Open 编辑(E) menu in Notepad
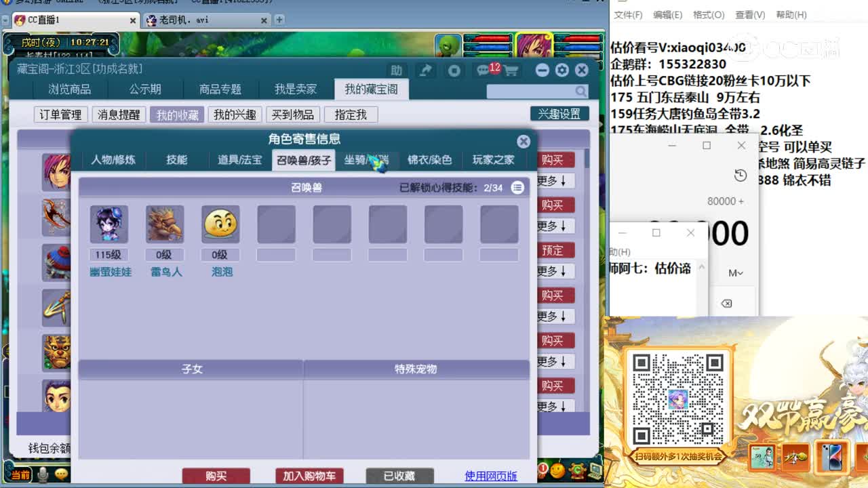 (x=668, y=15)
